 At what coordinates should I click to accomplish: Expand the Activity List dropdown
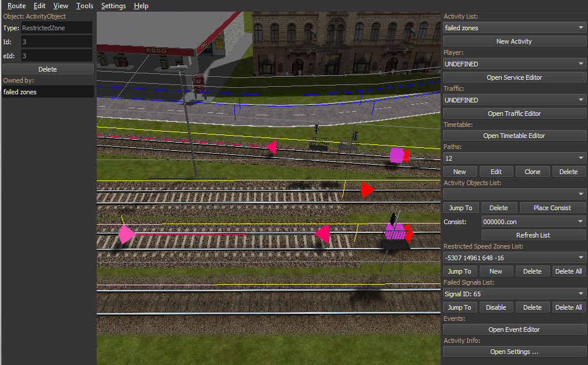515,28
